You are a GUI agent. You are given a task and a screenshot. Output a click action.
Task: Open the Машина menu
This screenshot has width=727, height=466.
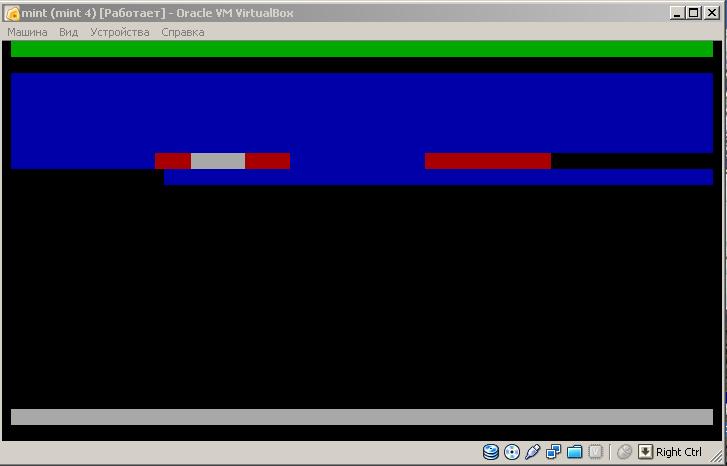pyautogui.click(x=27, y=32)
